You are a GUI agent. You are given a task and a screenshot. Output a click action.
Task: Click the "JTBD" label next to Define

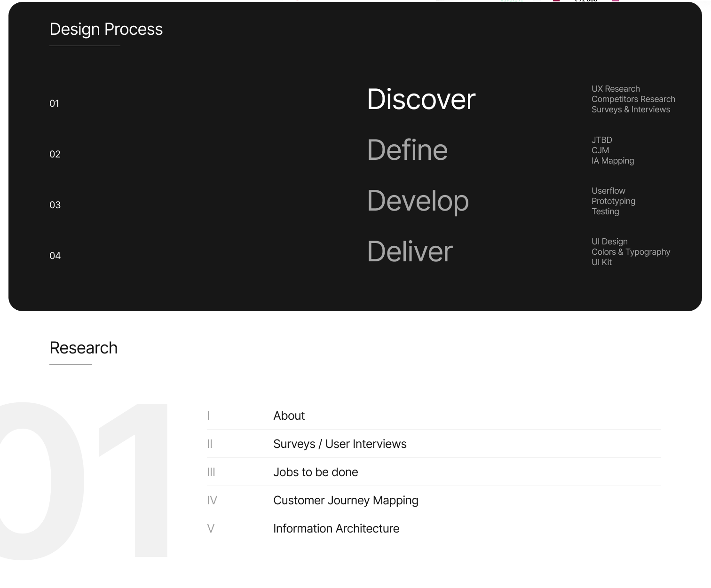pos(601,140)
